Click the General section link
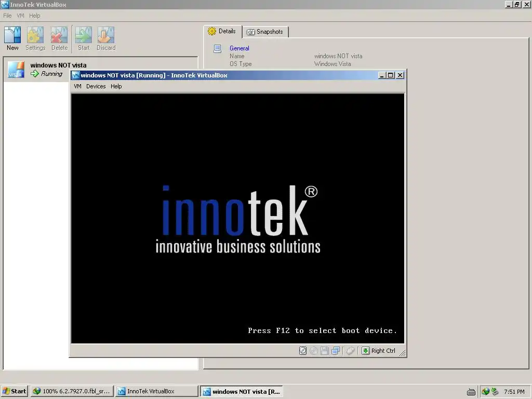Screen dimensions: 532x399 click(x=239, y=48)
